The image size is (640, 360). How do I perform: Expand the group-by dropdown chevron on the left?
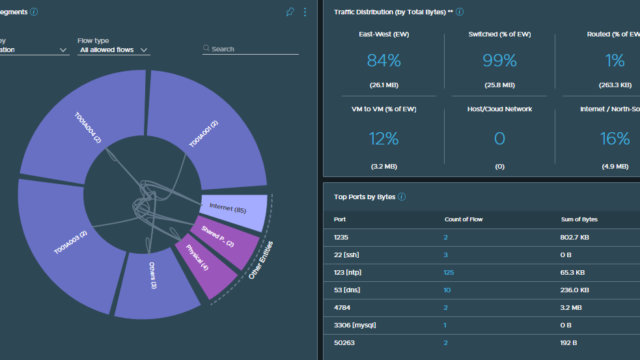click(x=63, y=50)
